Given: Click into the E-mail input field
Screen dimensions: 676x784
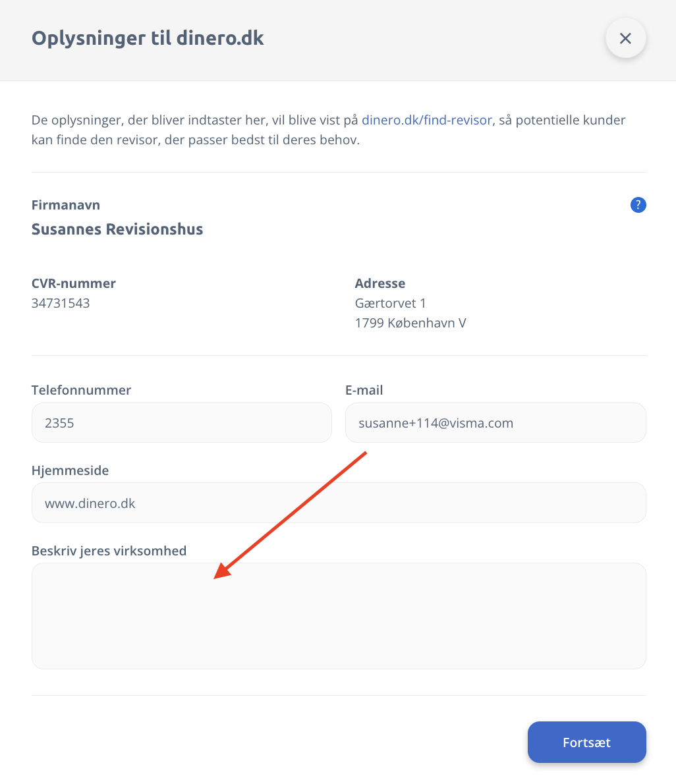Looking at the screenshot, I should point(495,423).
